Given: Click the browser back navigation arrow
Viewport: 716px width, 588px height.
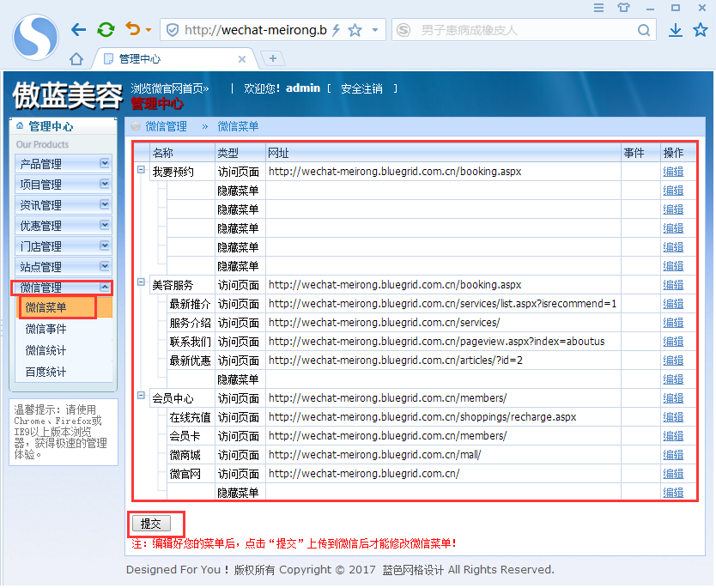Looking at the screenshot, I should (77, 28).
